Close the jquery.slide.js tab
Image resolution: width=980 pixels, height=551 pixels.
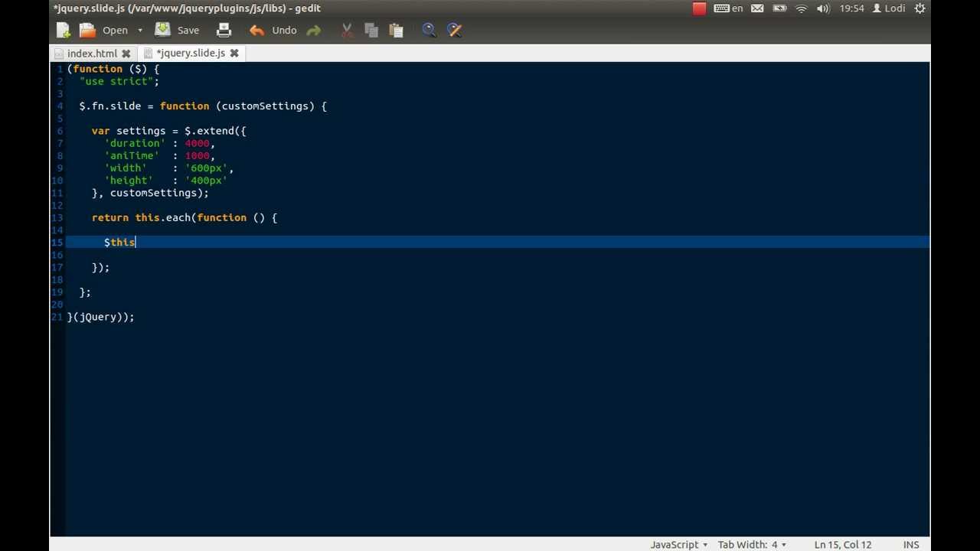click(x=234, y=53)
